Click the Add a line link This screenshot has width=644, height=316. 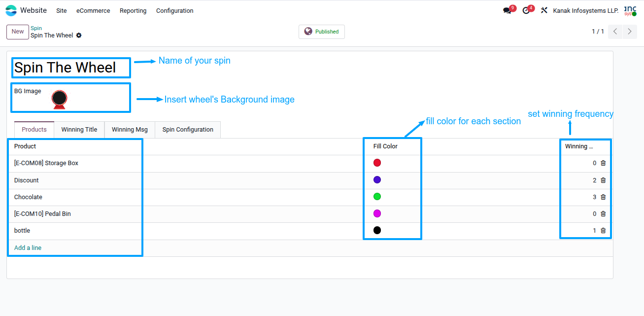tap(28, 248)
